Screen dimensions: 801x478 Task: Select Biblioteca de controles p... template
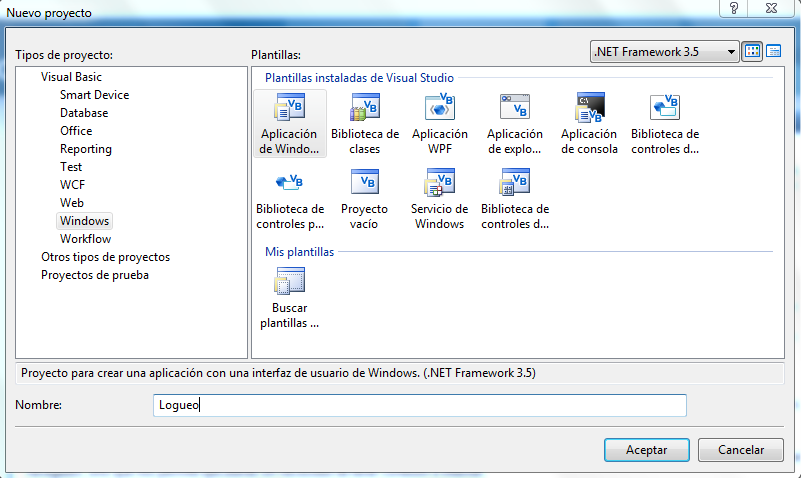coord(290,199)
